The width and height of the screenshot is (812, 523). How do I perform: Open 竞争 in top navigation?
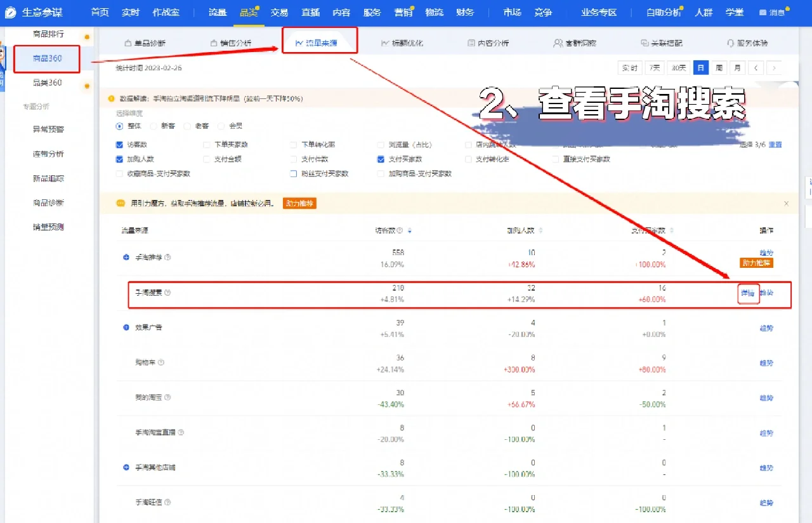tap(543, 13)
